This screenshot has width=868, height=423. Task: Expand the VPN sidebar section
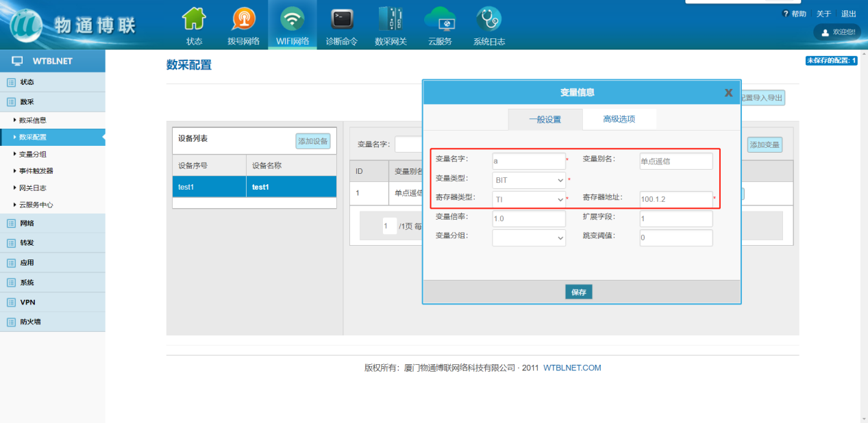click(27, 302)
